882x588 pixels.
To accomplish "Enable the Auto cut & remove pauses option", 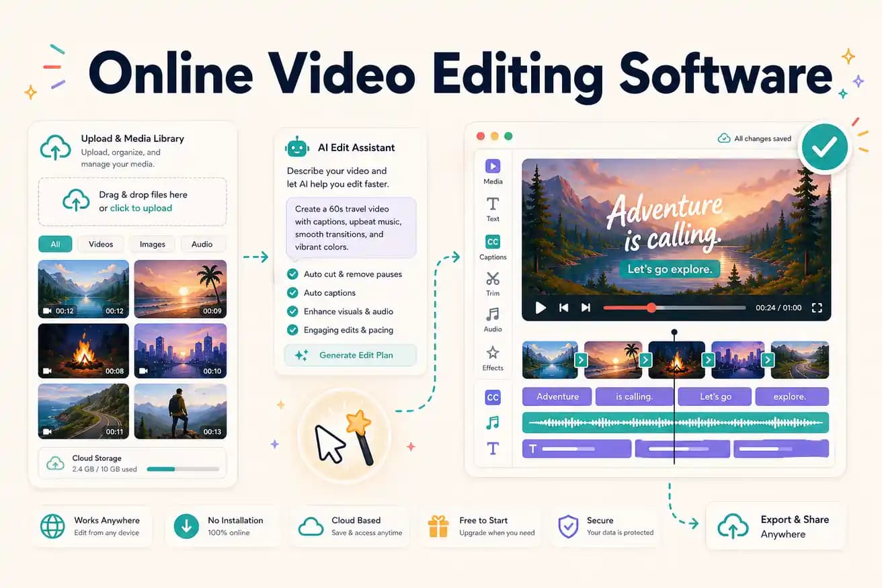I will coord(292,274).
